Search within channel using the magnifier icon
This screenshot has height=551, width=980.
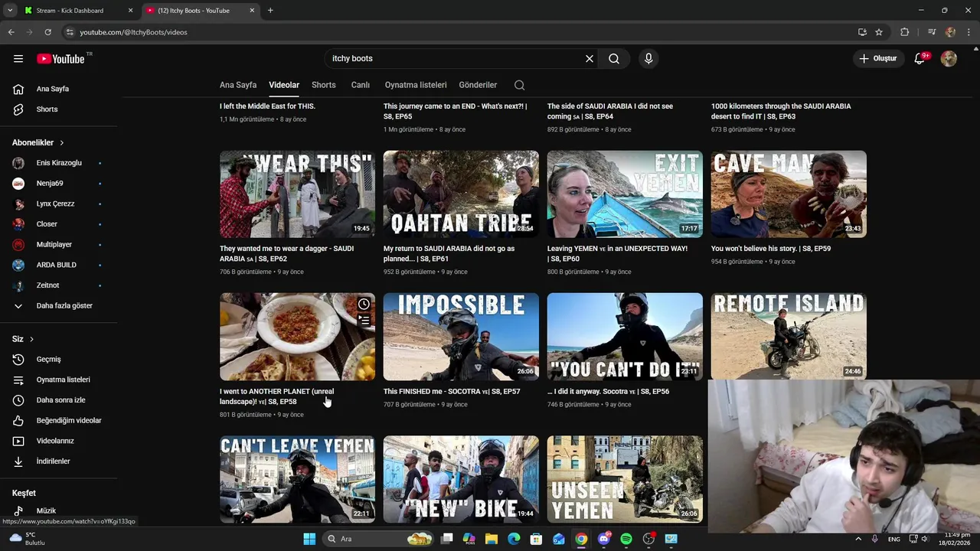click(519, 85)
